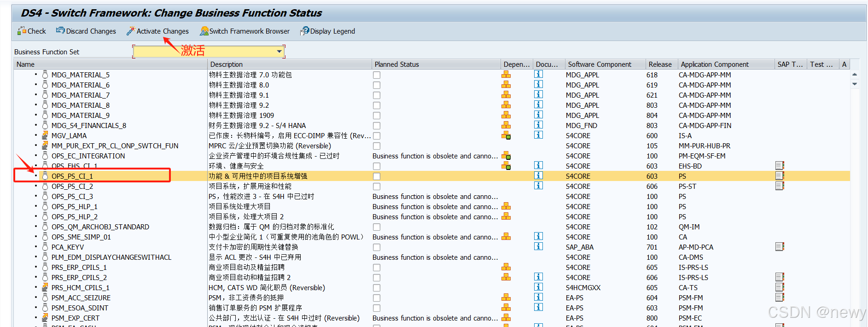Open dependencies icon for MGV_LAMA
The height and width of the screenshot is (327, 868).
pyautogui.click(x=506, y=135)
